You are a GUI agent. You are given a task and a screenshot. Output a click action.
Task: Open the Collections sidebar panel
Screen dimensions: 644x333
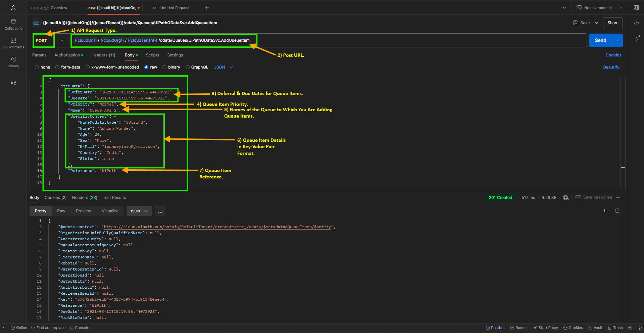13,25
